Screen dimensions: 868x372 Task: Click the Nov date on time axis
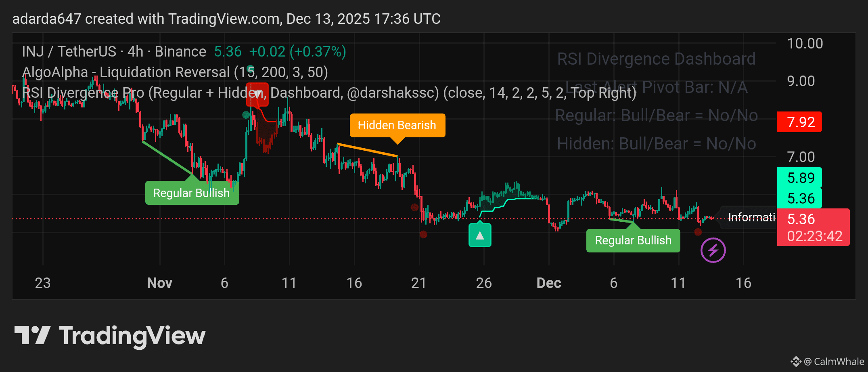(x=160, y=283)
